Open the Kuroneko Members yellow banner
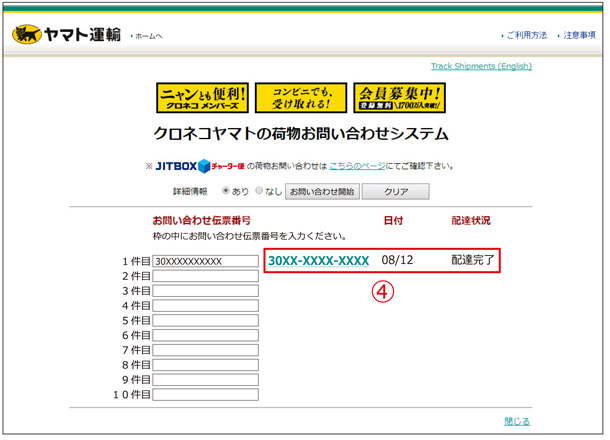The height and width of the screenshot is (440, 610). (x=200, y=97)
